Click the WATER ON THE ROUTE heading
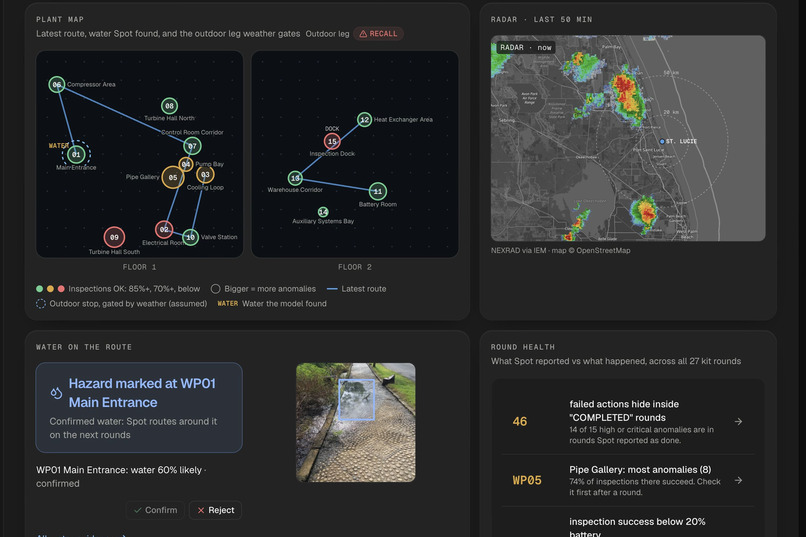The height and width of the screenshot is (537, 806). (x=84, y=347)
